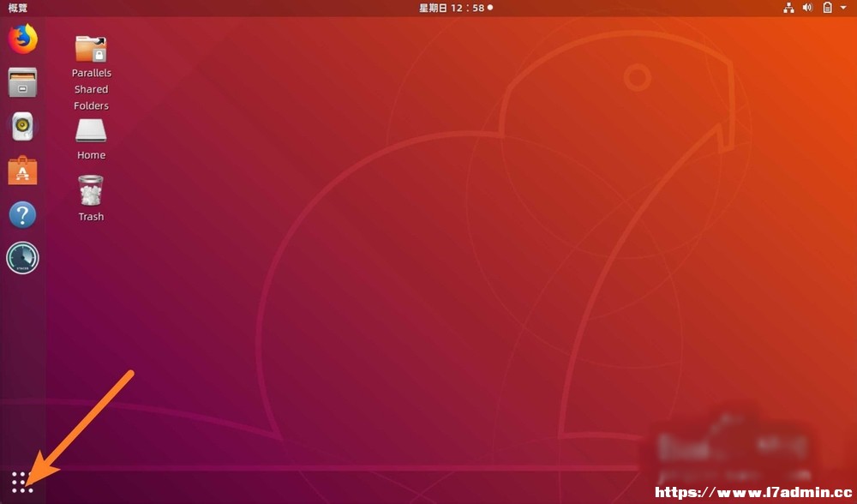Launch Firefox from the dock
The image size is (857, 504).
click(x=22, y=39)
